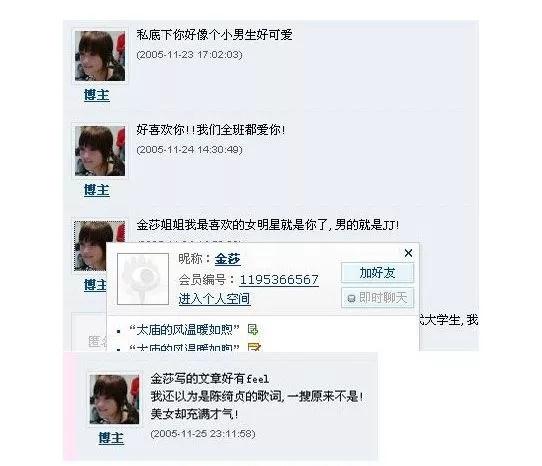
Task: Open first “太庙的风温暖如煦” entry
Action: (184, 329)
